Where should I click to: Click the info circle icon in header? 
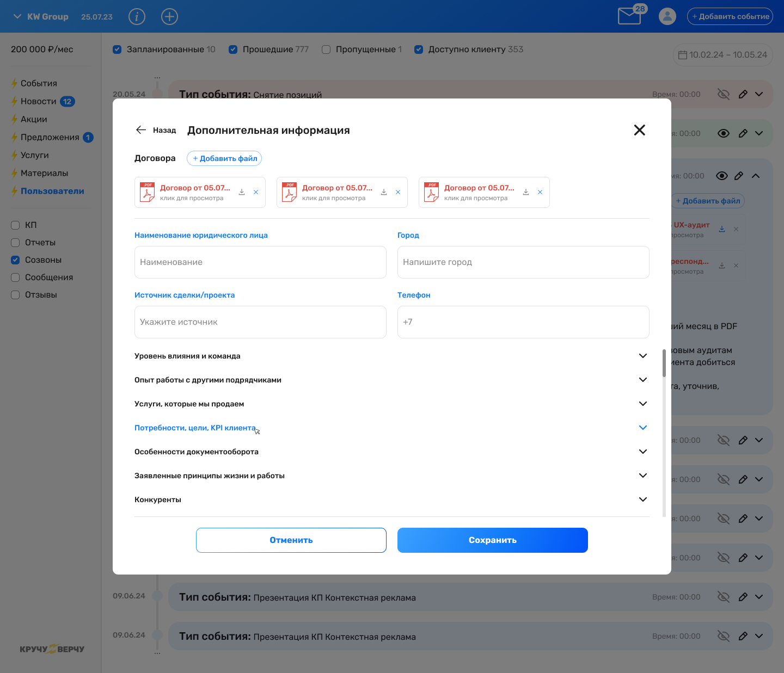(137, 17)
